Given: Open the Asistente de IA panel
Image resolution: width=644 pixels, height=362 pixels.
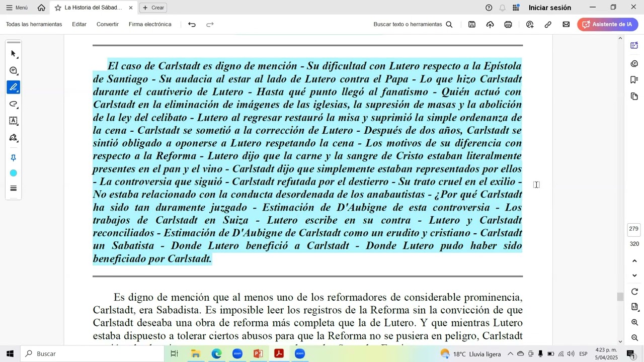Looking at the screenshot, I should tap(608, 24).
